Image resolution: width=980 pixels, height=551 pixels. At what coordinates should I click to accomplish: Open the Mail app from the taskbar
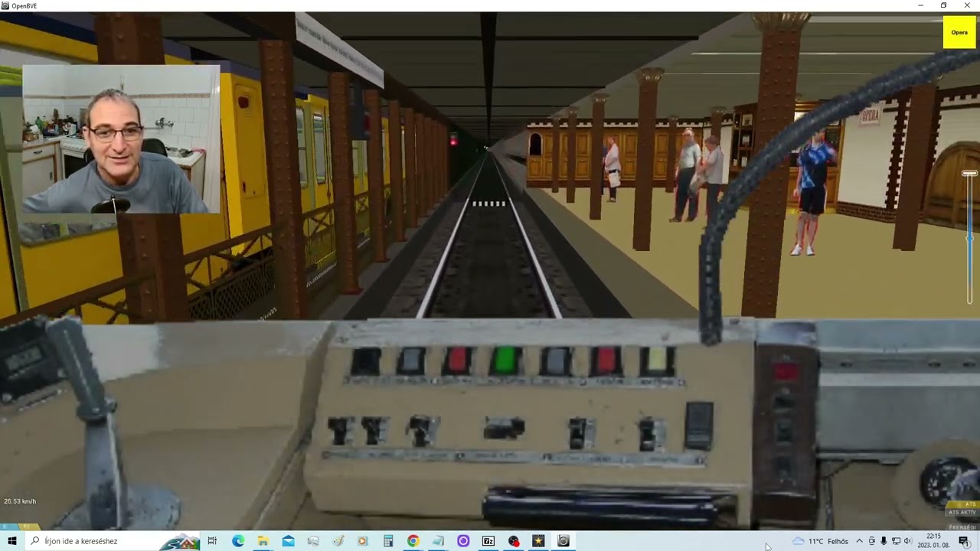(288, 541)
